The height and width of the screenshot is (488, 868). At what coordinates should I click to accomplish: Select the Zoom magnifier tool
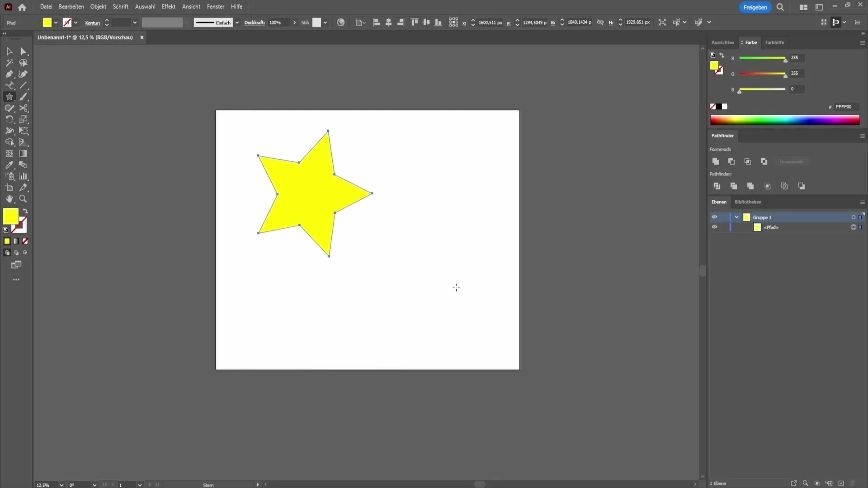(x=24, y=199)
